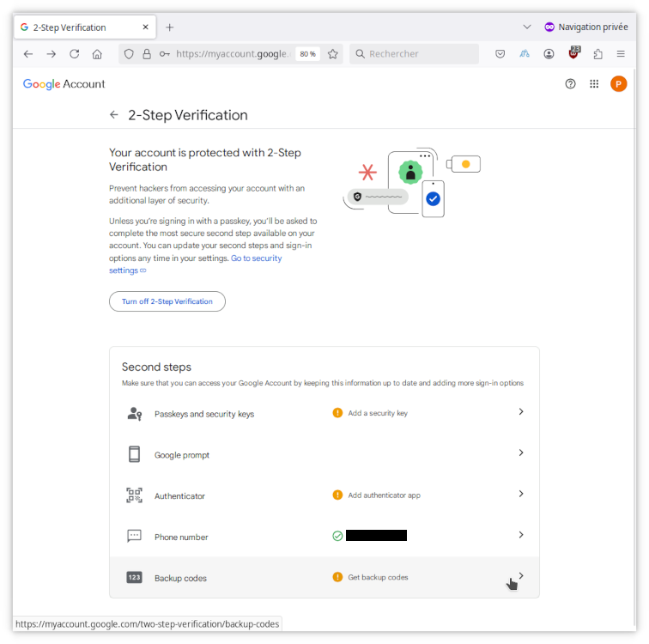Open the extensions puzzle icon
Viewport: 649px width, 644px height.
click(x=597, y=54)
